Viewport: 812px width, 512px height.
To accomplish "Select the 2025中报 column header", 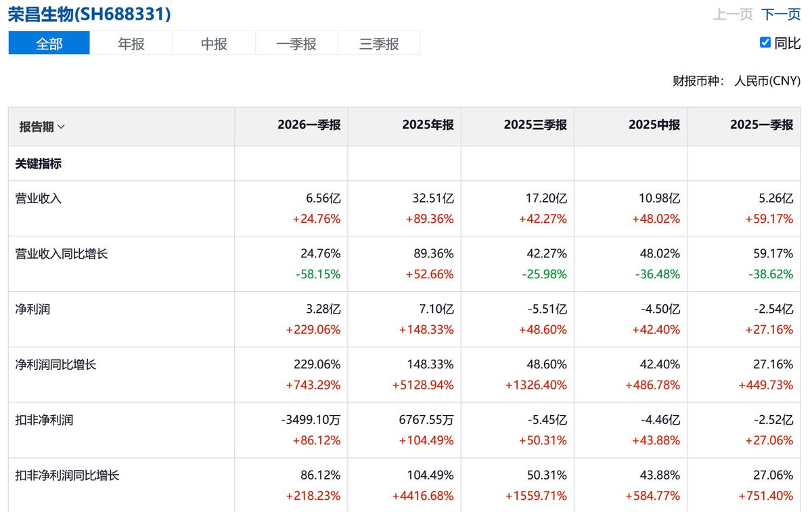I will click(654, 125).
